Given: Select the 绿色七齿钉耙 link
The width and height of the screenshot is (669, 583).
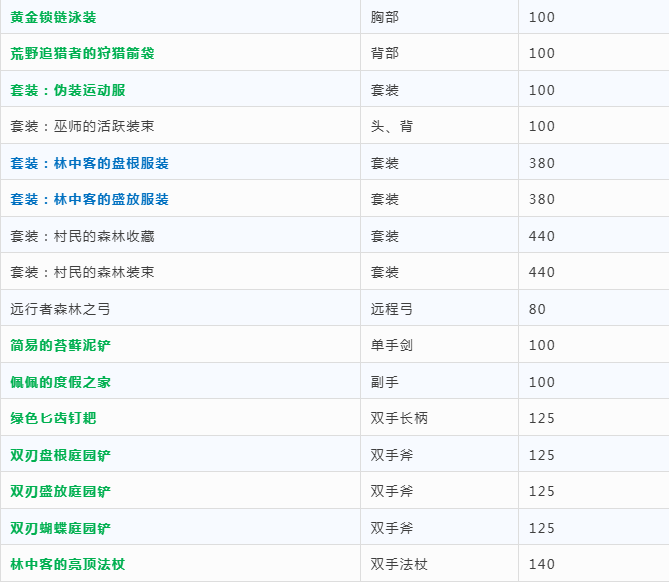Looking at the screenshot, I should point(53,418).
